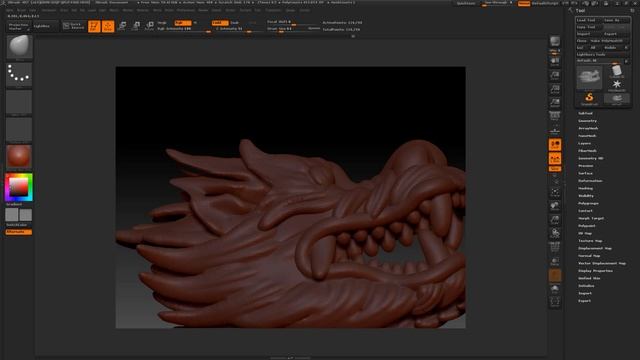
Task: Click the SPix setting on right shelf
Action: coord(555,51)
